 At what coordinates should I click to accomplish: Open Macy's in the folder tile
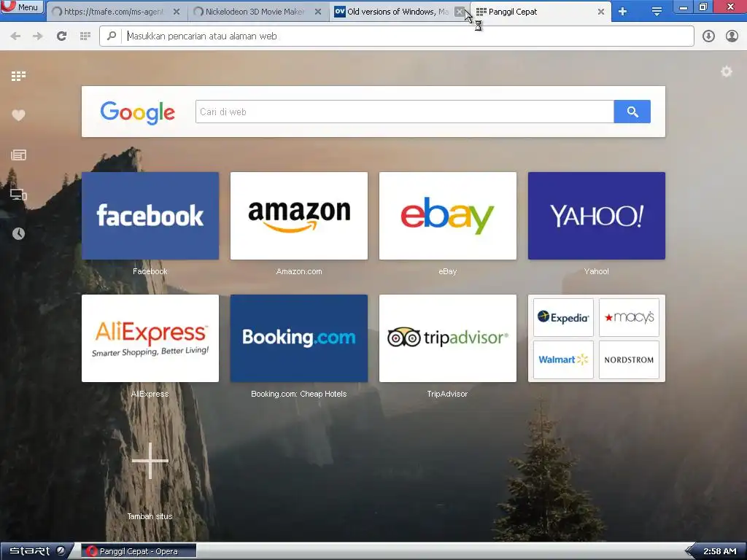click(629, 318)
